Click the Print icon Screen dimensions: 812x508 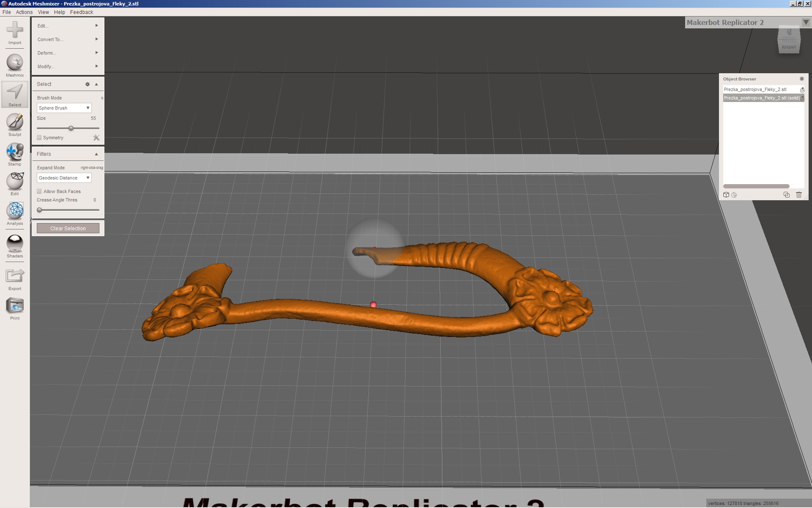click(15, 306)
